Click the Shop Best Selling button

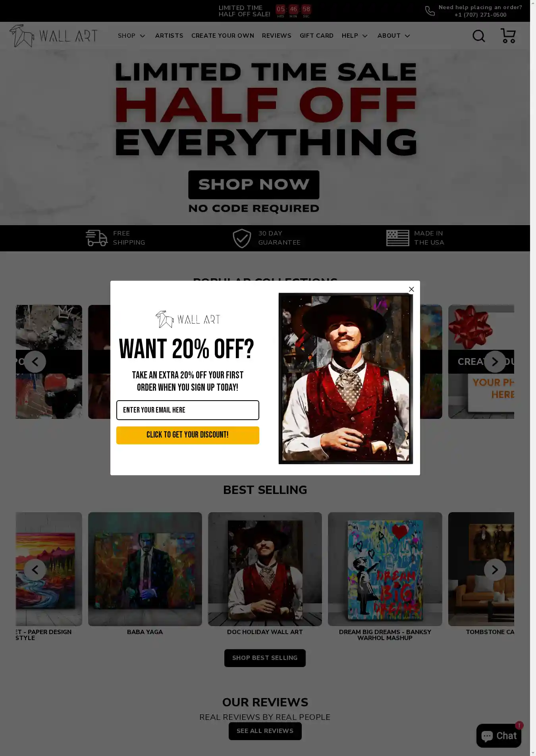pyautogui.click(x=265, y=658)
